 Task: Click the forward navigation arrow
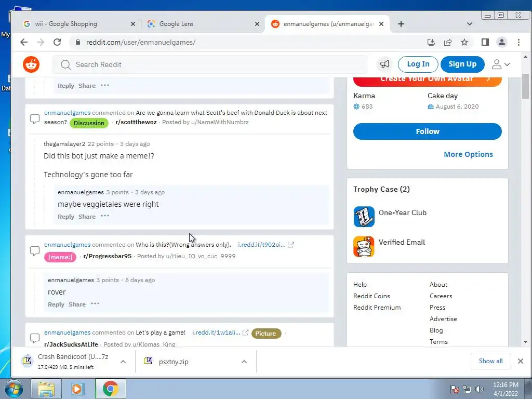coord(41,42)
